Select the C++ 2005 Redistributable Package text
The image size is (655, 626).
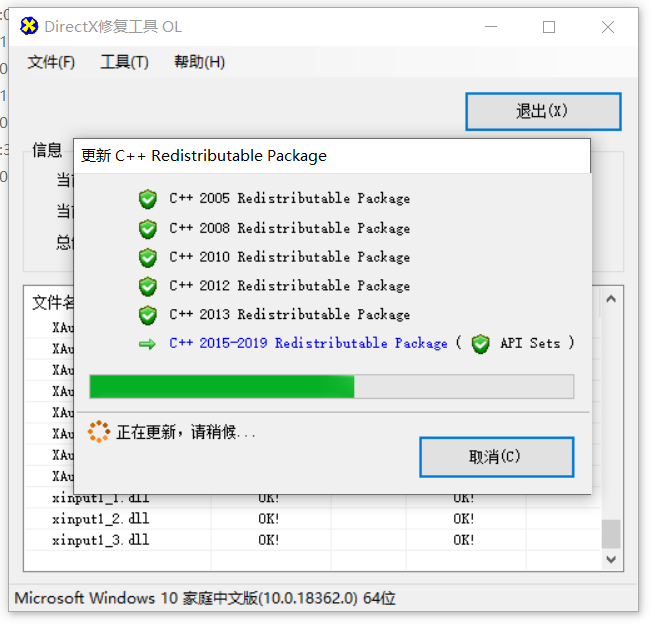tap(289, 198)
